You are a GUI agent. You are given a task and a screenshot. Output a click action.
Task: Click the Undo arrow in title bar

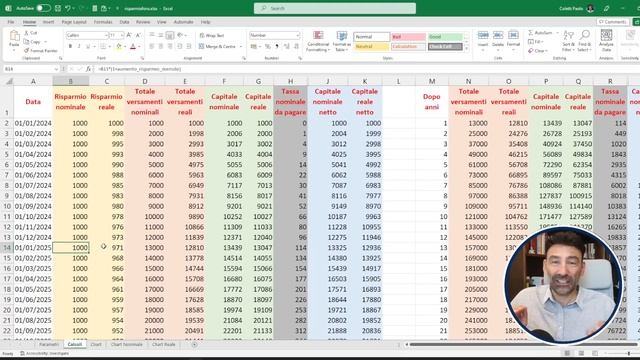click(x=68, y=8)
